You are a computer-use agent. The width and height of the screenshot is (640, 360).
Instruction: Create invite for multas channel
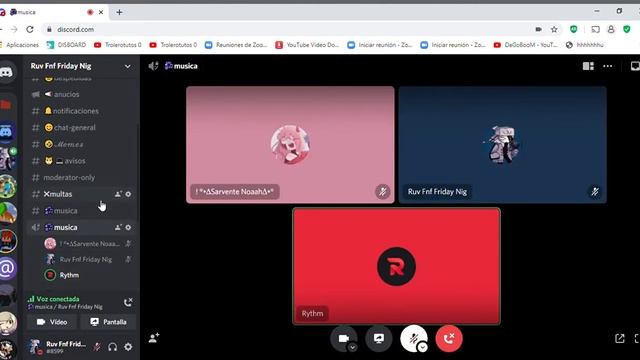click(x=118, y=194)
